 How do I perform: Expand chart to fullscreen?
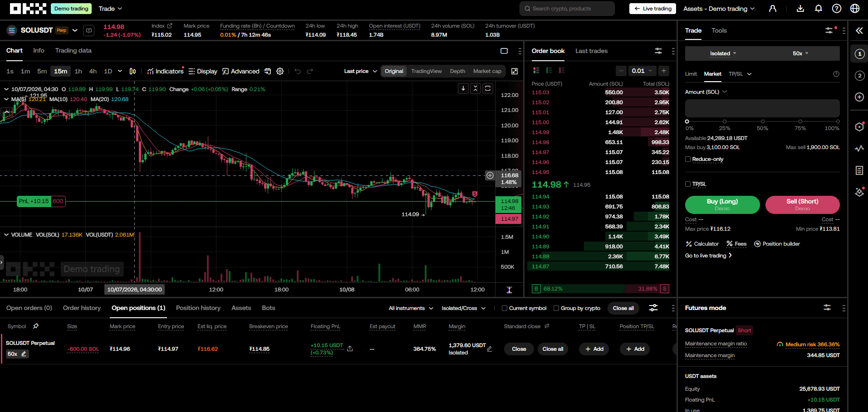[515, 71]
